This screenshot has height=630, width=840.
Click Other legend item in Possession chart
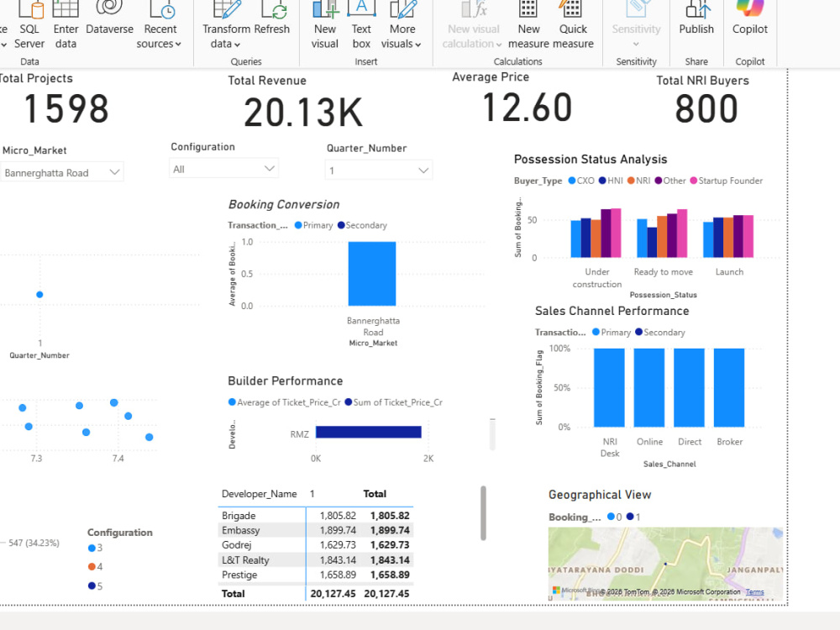tap(669, 181)
